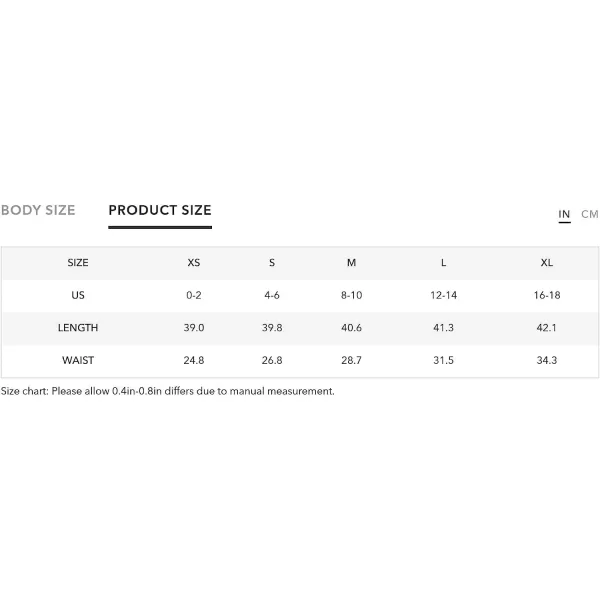Click the 31.5 waist value for L
Screen dimensions: 600x600
click(443, 360)
